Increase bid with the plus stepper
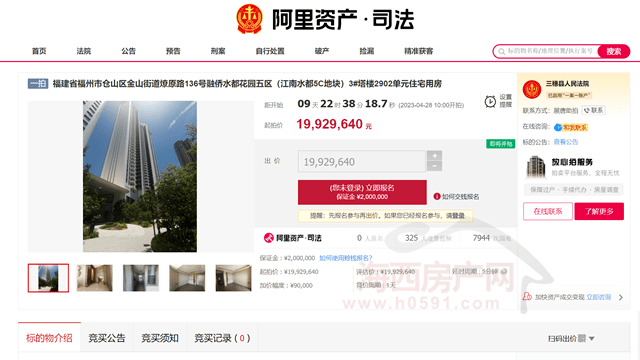640x360 pixels. pos(435,156)
